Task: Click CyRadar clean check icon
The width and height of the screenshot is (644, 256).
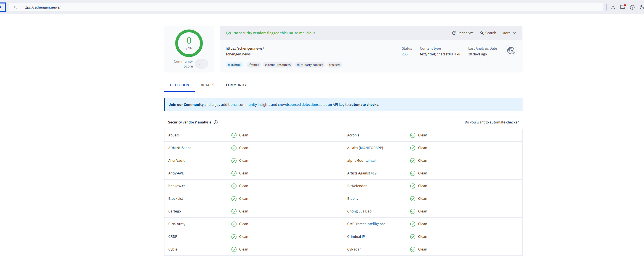Action: (x=413, y=249)
